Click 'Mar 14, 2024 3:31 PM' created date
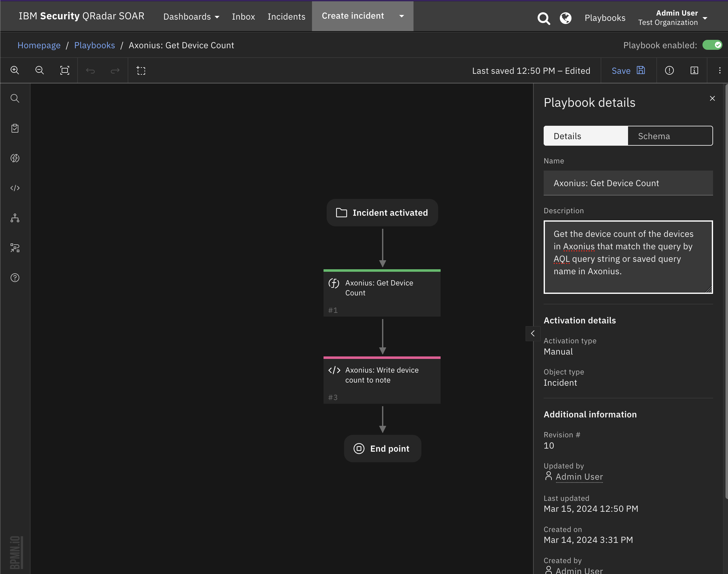728x574 pixels. tap(588, 540)
